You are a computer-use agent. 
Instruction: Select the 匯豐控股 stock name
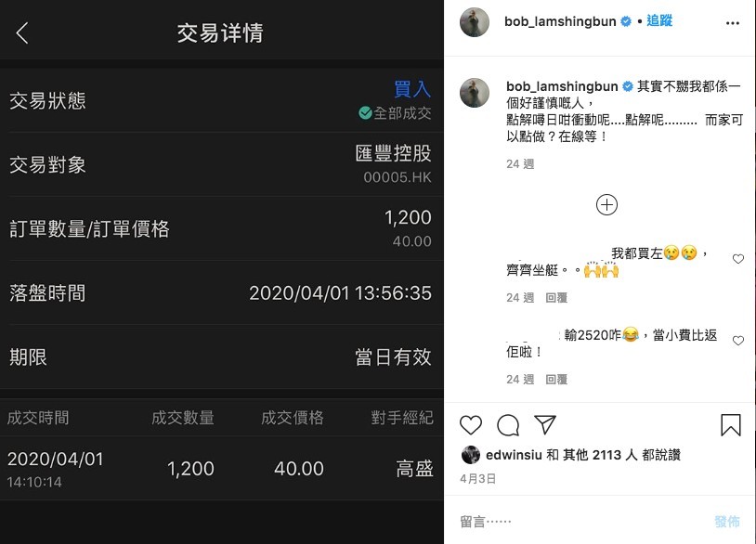click(x=393, y=154)
